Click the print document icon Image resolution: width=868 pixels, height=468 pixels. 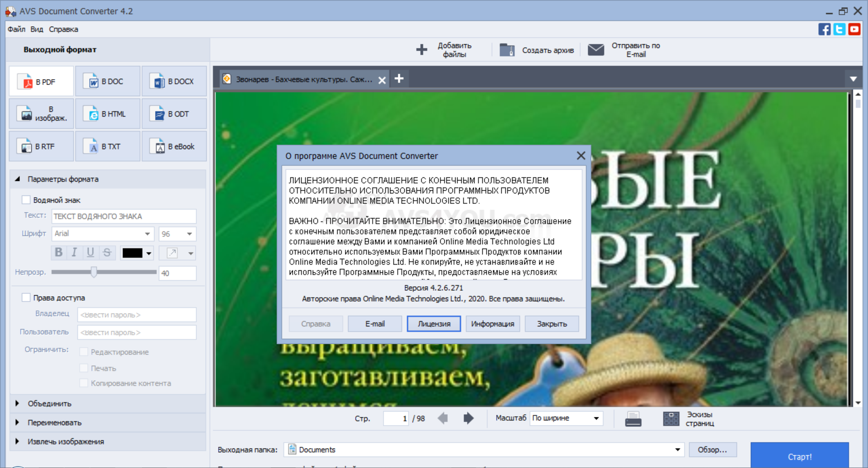[633, 419]
